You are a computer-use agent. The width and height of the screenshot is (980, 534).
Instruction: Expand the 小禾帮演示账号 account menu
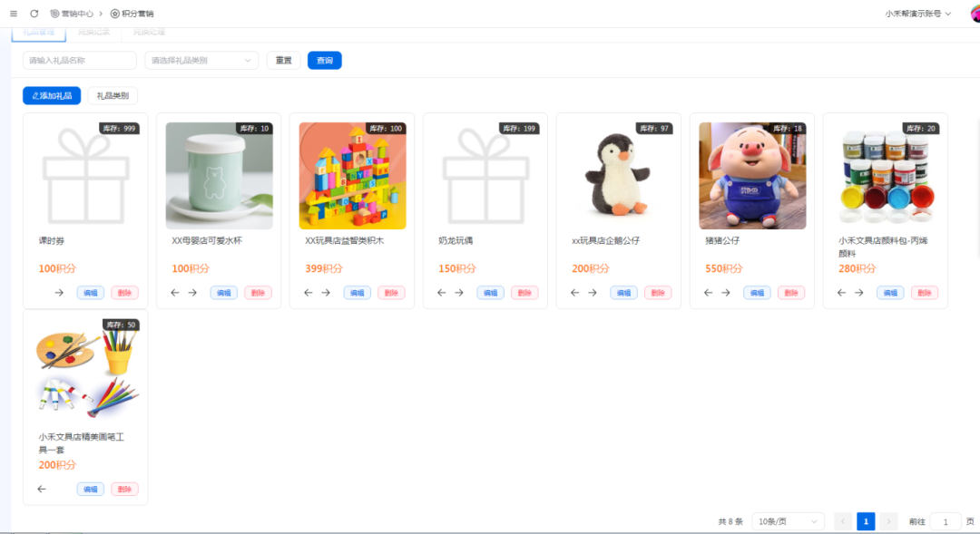click(x=917, y=14)
